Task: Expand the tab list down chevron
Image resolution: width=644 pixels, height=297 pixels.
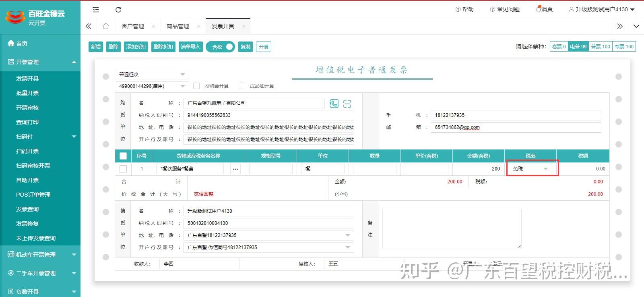Action: click(x=636, y=26)
